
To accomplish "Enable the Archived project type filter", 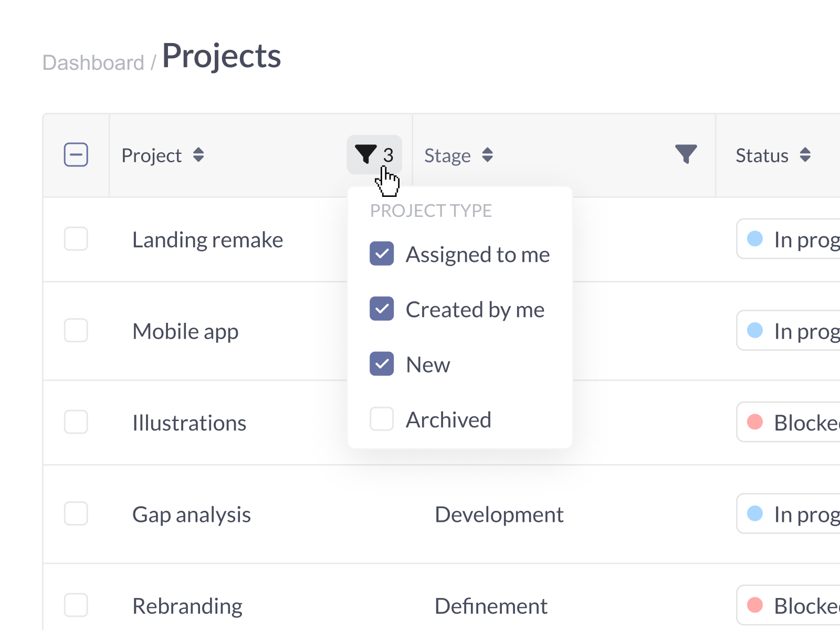I will [382, 419].
